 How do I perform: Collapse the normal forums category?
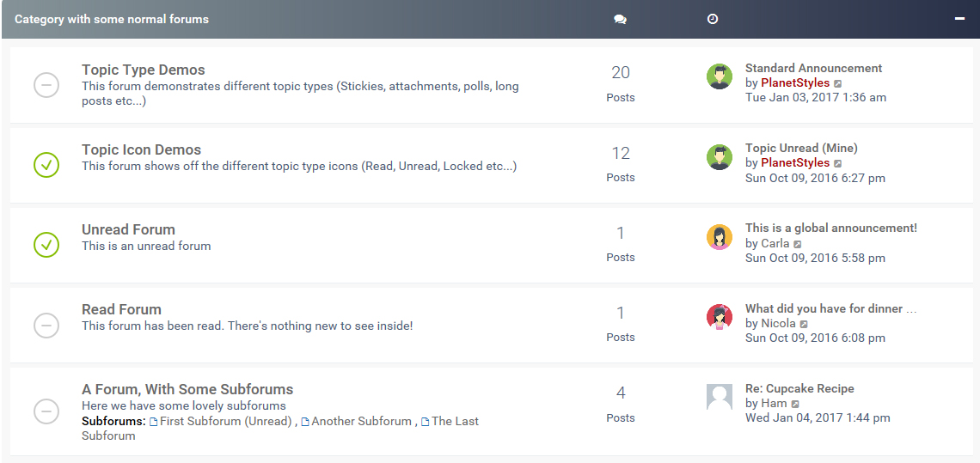[x=959, y=18]
